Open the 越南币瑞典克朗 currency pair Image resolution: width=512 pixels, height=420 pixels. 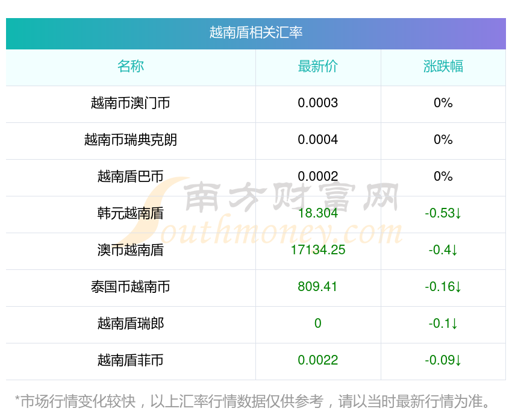click(x=131, y=140)
